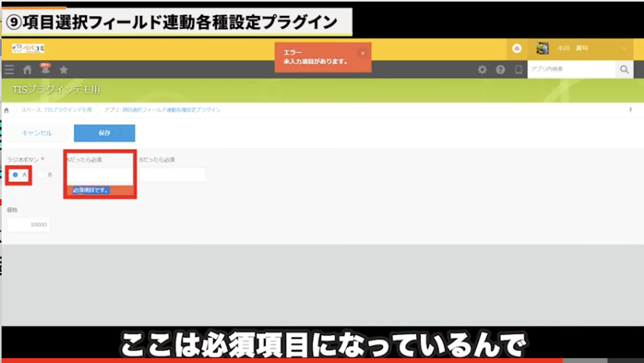Viewport: 644px width, 363px height.
Task: Open the help question mark icon
Action: 500,70
